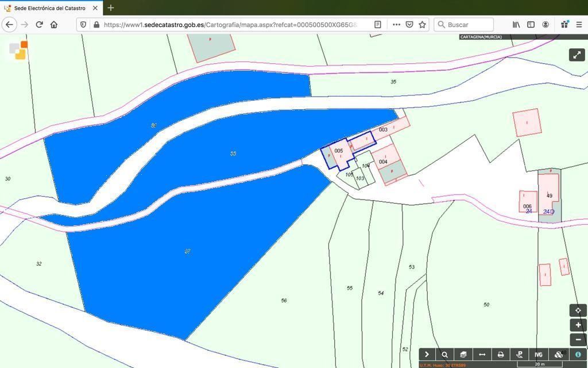
Task: Open a new browser tab
Action: coord(111,8)
